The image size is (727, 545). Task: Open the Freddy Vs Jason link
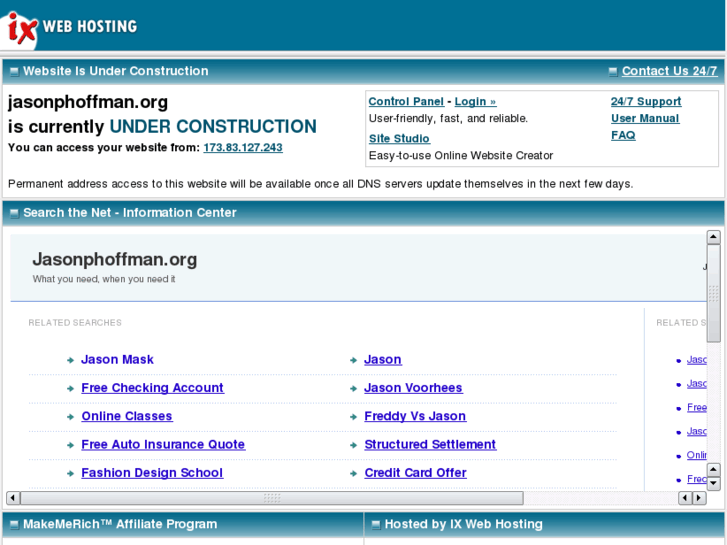tap(415, 416)
